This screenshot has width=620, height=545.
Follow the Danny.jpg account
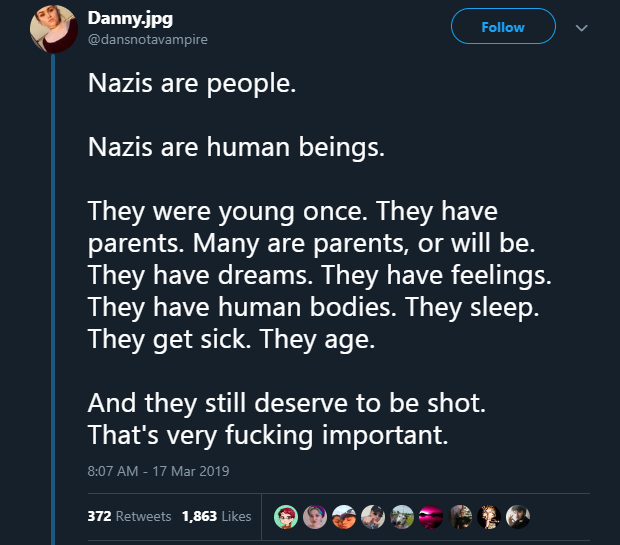pos(503,27)
